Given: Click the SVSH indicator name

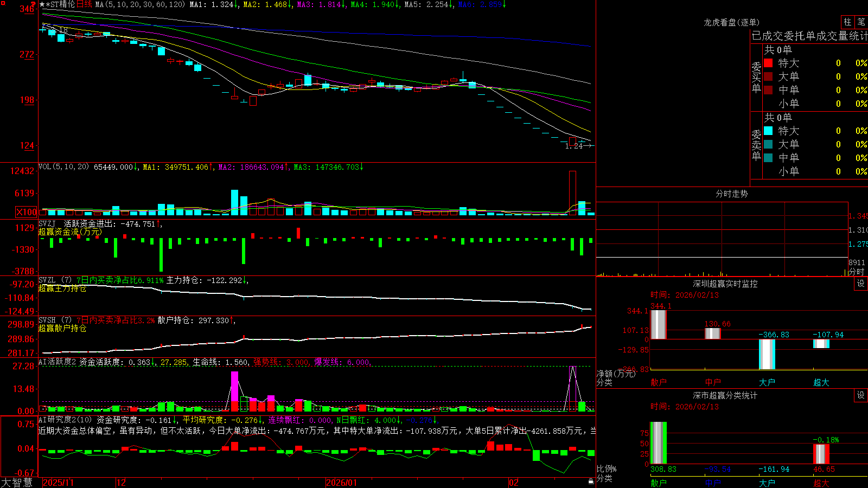Looking at the screenshot, I should tap(47, 320).
